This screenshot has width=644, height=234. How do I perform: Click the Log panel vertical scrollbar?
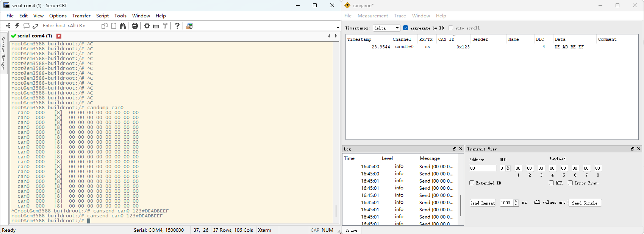(x=461, y=206)
